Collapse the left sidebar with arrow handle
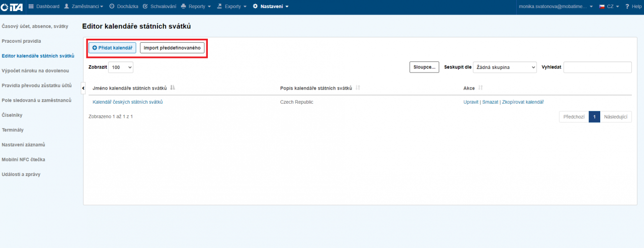This screenshot has height=248, width=644. (x=83, y=88)
